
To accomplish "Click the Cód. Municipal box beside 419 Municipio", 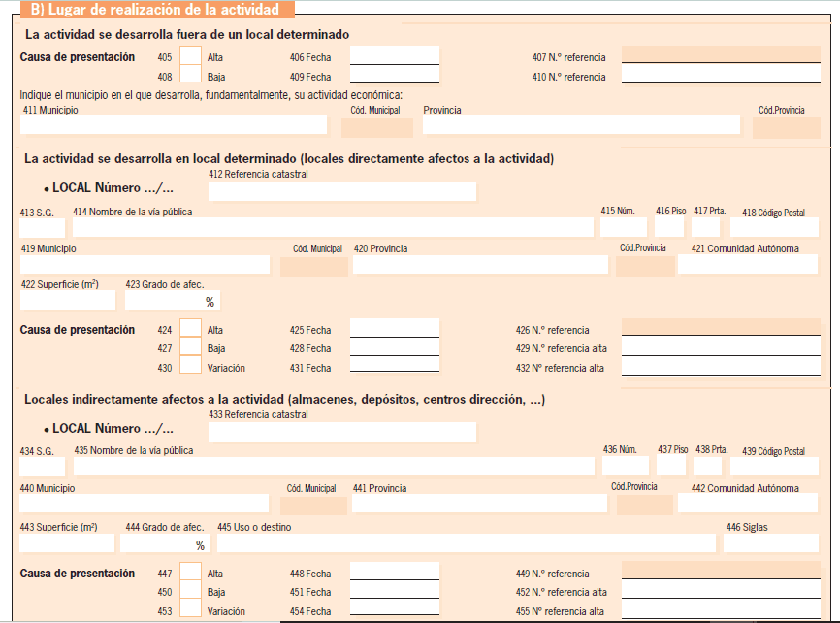I will click(x=314, y=267).
